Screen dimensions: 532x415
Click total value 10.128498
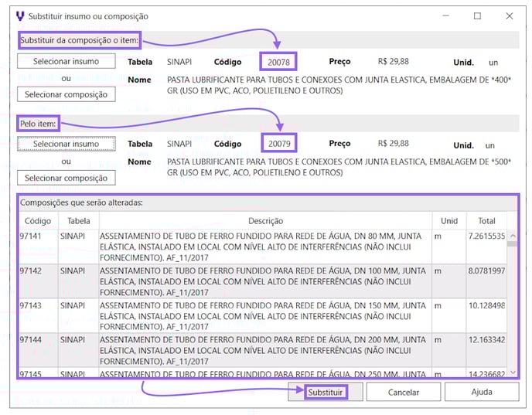[486, 305]
